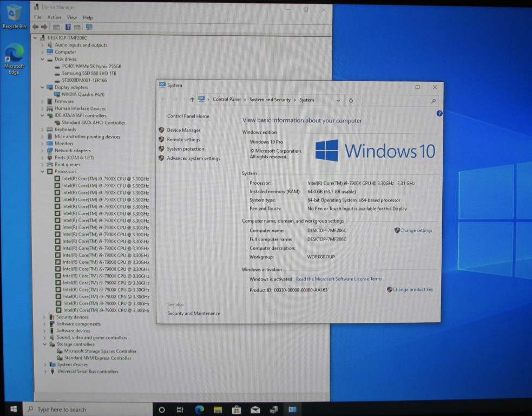This screenshot has width=532, height=416.
Task: Collapse the Display adapters node
Action: coord(42,87)
